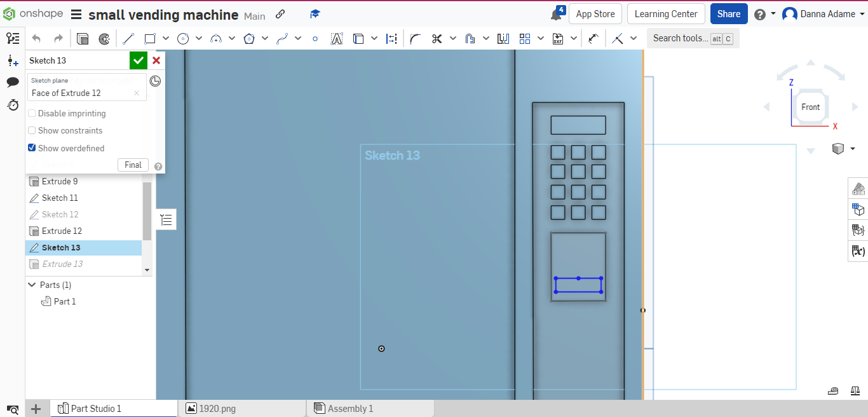
Task: Open the rectangle tool dropdown arrow
Action: click(166, 38)
